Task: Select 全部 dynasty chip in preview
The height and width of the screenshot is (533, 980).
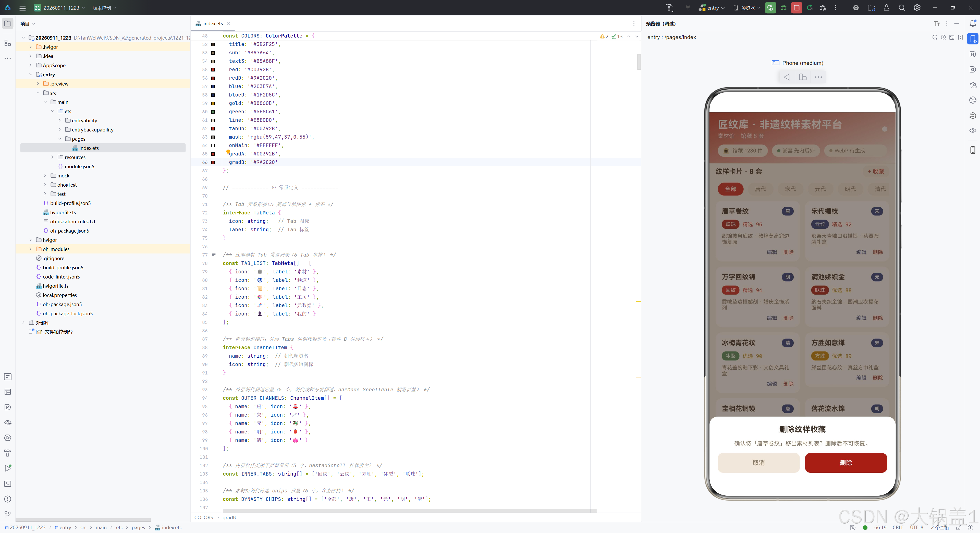Action: [x=730, y=189]
